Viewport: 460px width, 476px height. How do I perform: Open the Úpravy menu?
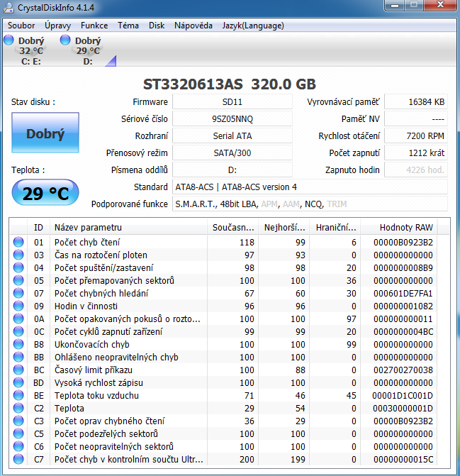coord(57,26)
